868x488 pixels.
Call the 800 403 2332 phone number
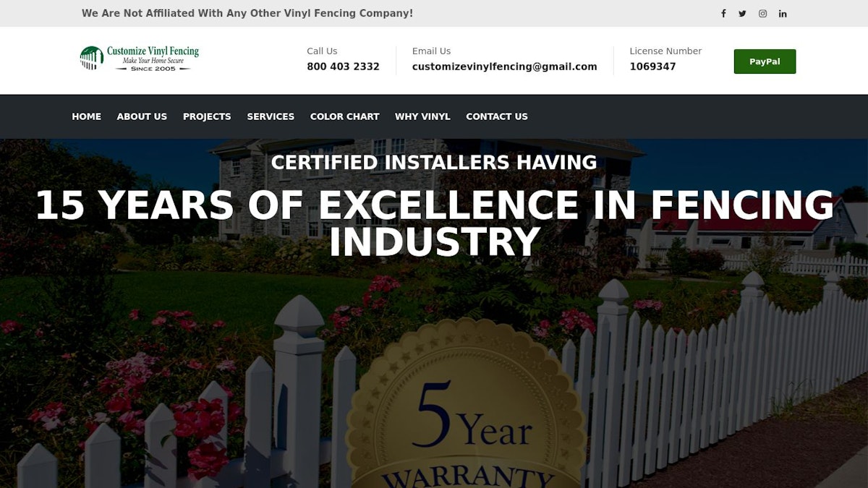pyautogui.click(x=343, y=67)
